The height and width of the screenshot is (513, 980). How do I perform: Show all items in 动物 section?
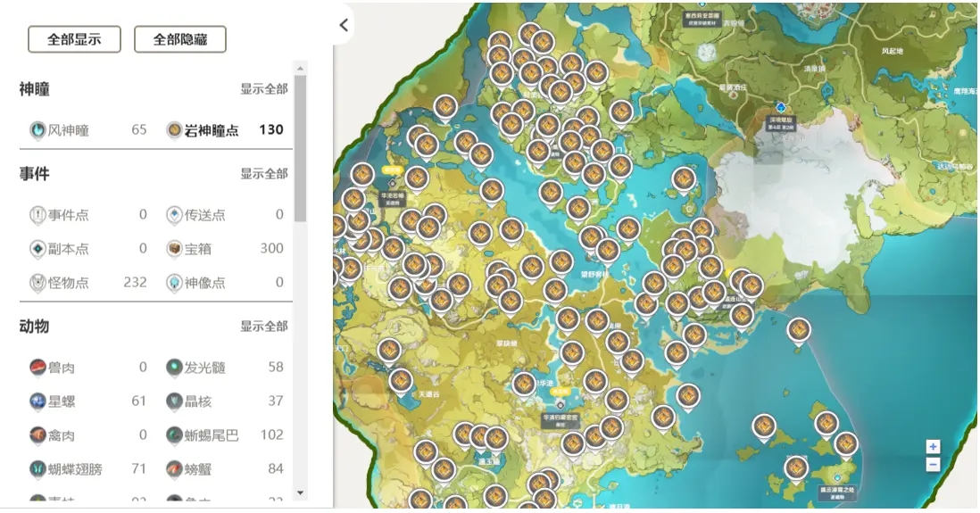(x=263, y=327)
